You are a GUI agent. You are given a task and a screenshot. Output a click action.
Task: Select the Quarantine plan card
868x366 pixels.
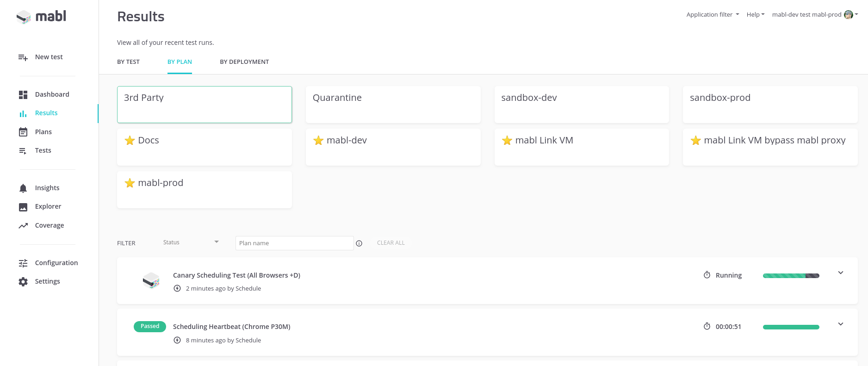click(x=393, y=105)
